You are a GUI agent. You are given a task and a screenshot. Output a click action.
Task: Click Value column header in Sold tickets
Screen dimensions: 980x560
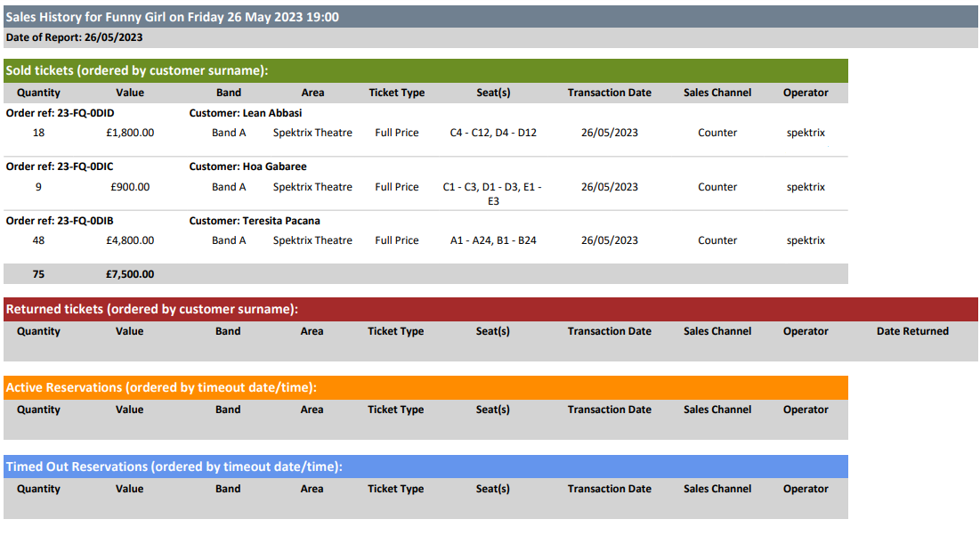coord(130,93)
